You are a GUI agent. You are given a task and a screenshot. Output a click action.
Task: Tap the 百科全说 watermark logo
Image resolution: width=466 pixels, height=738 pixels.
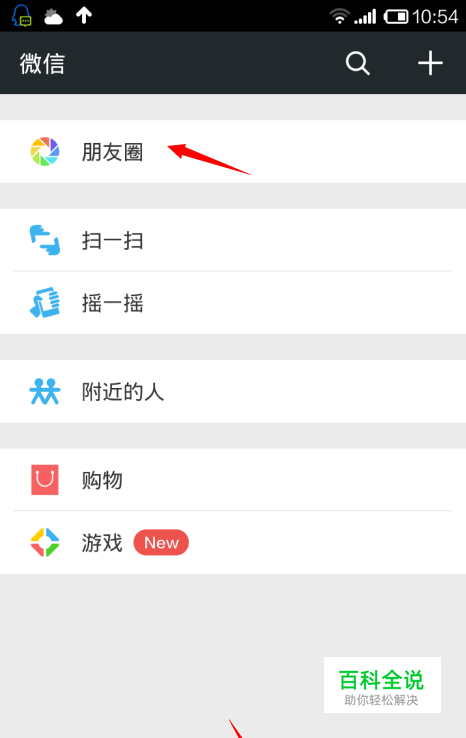click(382, 685)
